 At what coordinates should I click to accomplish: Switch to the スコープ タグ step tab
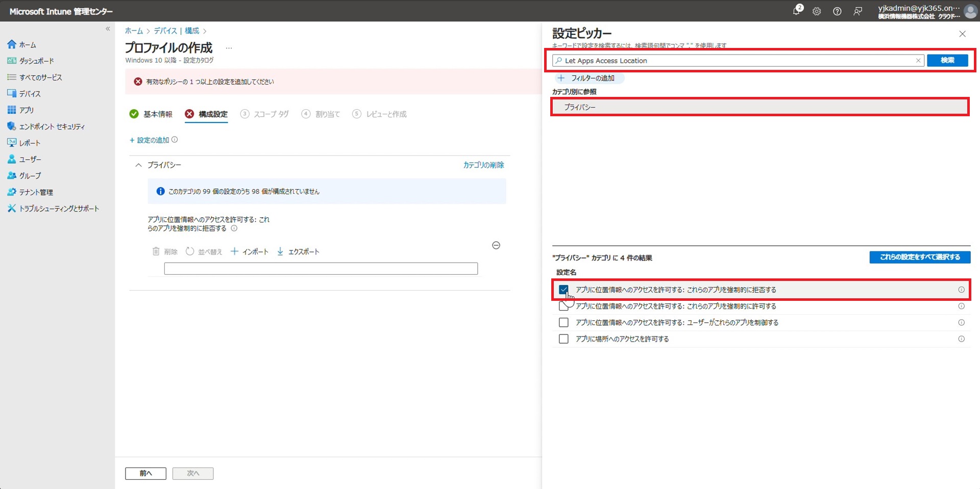[x=264, y=114]
